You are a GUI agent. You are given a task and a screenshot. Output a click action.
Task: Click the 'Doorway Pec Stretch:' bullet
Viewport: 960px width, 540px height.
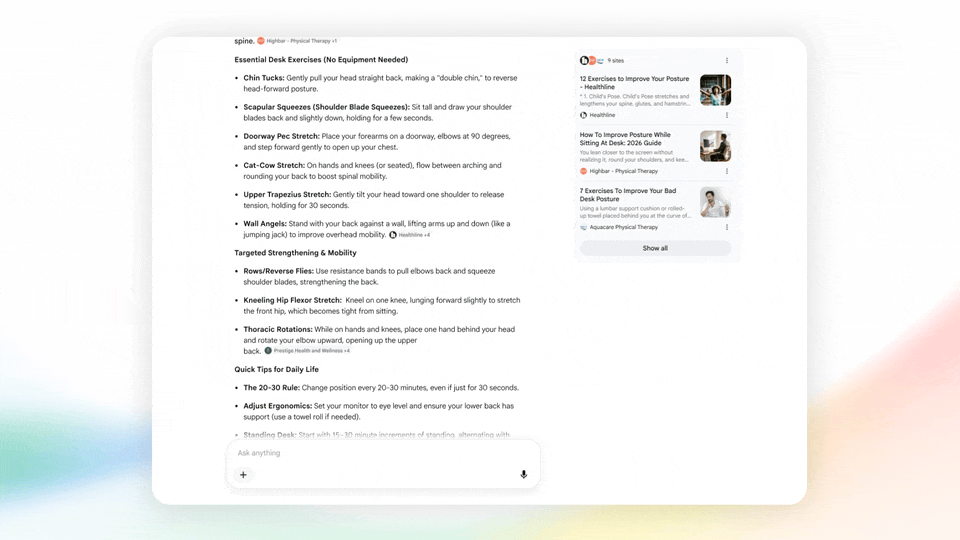coord(281,137)
